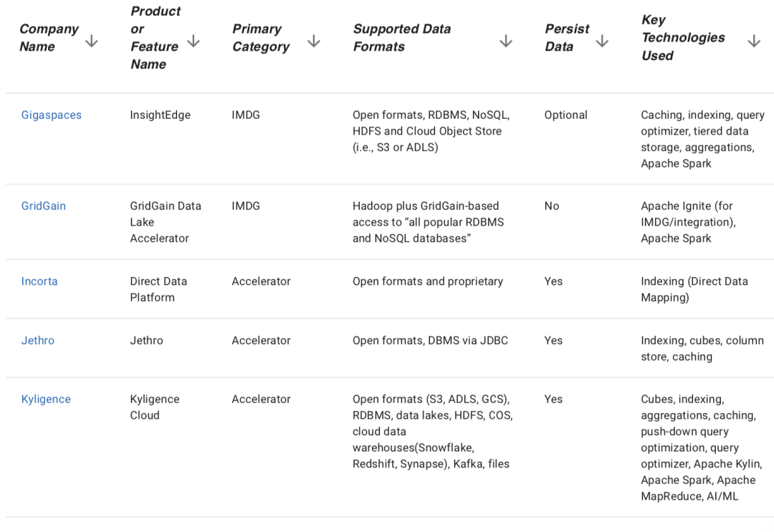
Task: Open the Kyligence link
Action: 46,400
